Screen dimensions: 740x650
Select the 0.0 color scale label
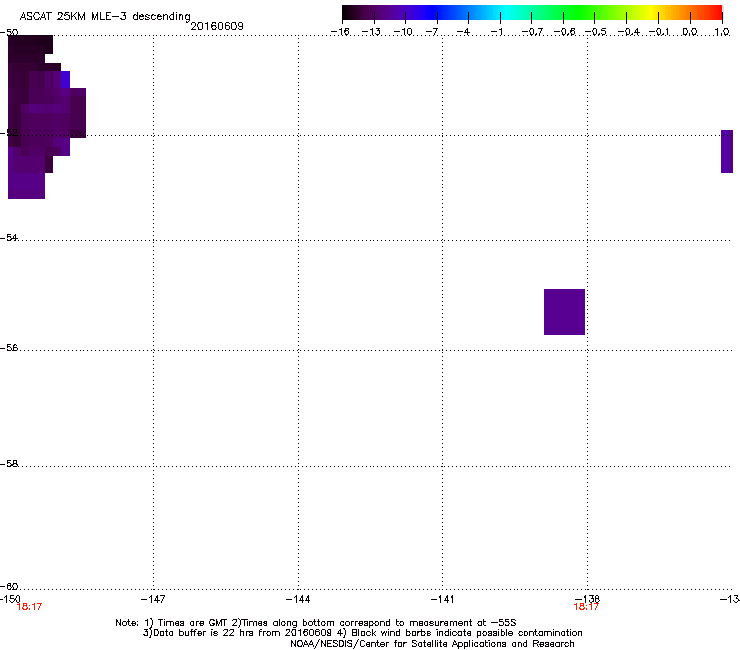(x=690, y=32)
